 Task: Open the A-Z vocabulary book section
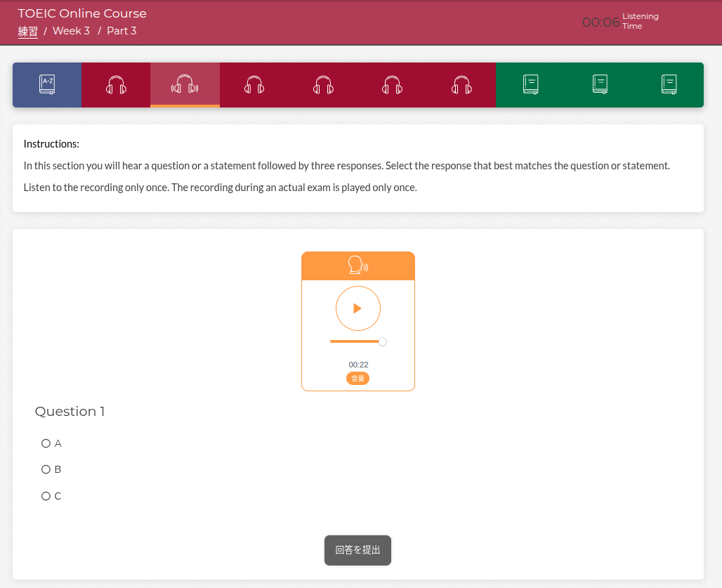pos(47,85)
